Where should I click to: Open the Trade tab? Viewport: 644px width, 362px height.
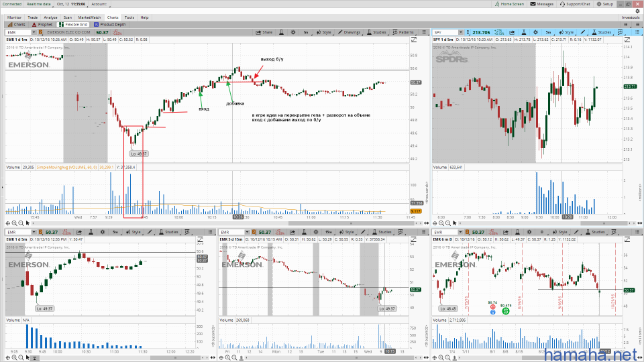coord(32,17)
